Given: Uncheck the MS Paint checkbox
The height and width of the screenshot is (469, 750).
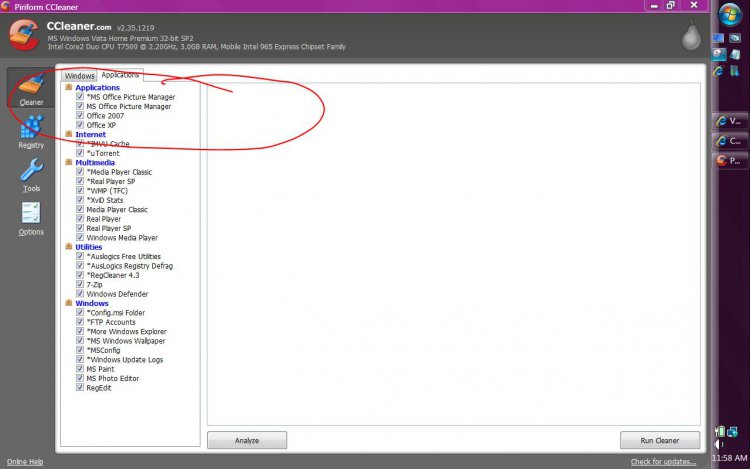Looking at the screenshot, I should click(x=80, y=369).
